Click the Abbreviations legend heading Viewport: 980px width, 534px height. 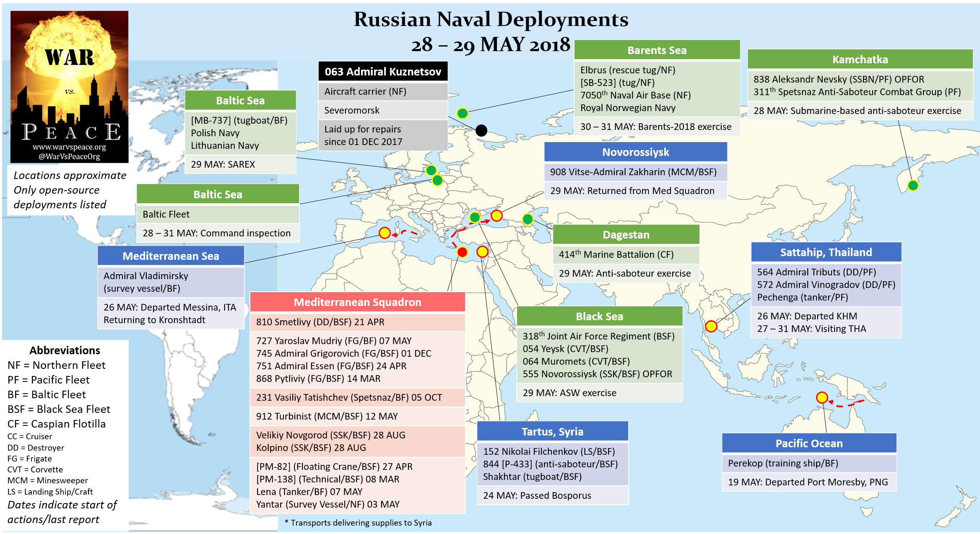pos(65,350)
